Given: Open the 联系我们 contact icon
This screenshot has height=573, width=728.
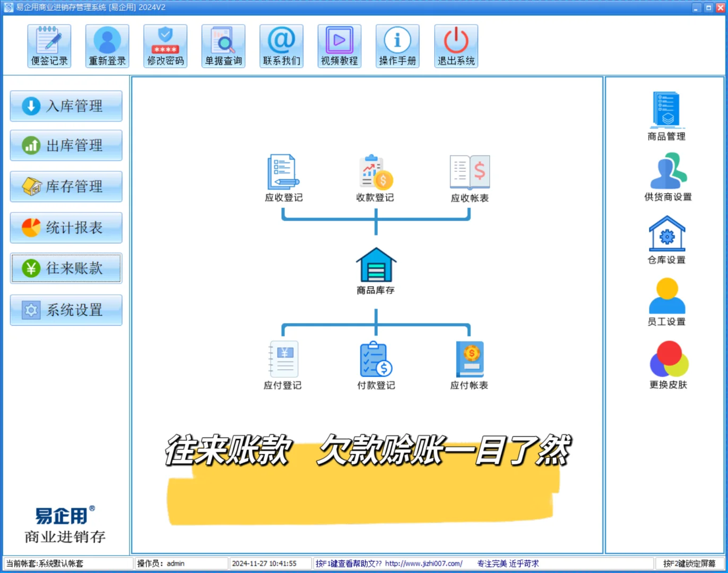Looking at the screenshot, I should click(x=281, y=46).
